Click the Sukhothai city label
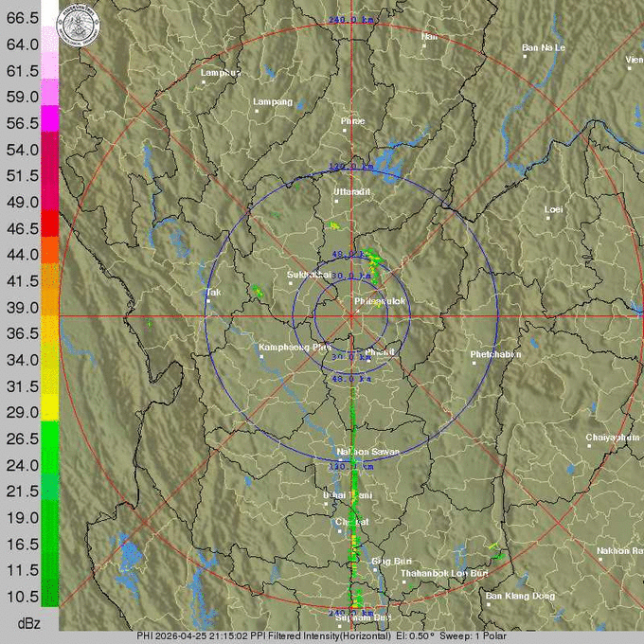Image resolution: width=644 pixels, height=644 pixels. tap(308, 274)
